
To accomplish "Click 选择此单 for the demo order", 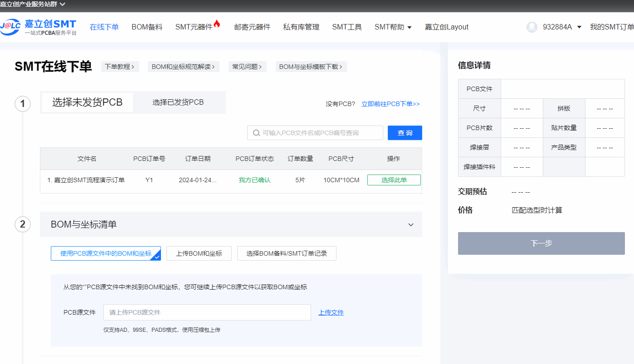I will tap(394, 180).
